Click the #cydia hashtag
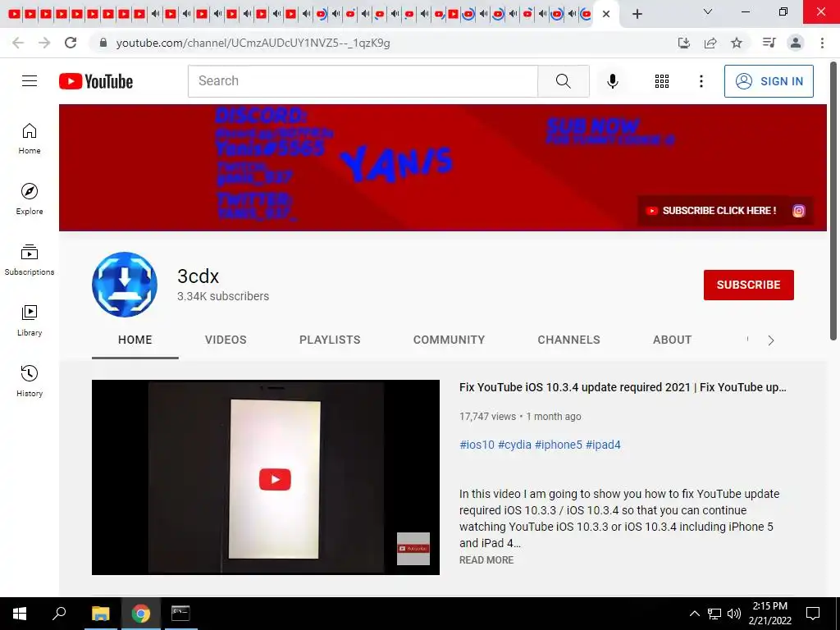The width and height of the screenshot is (840, 630). pyautogui.click(x=514, y=445)
